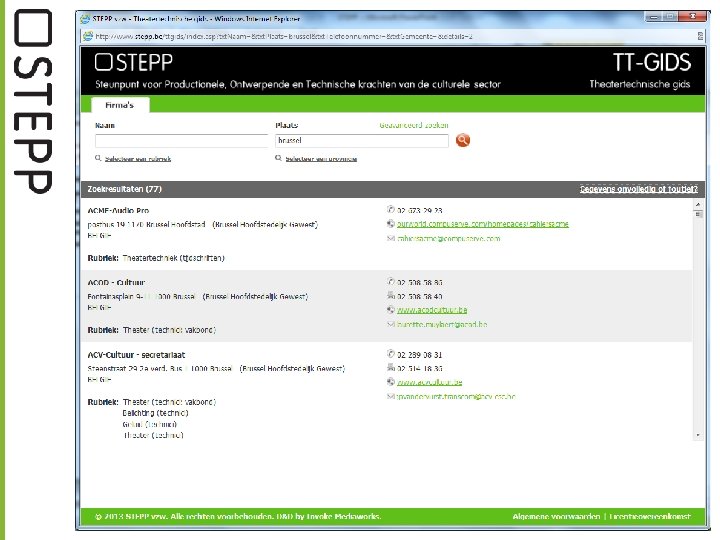Open www.acvcultuur.be link
Screen dimensions: 720x540
pos(429,382)
